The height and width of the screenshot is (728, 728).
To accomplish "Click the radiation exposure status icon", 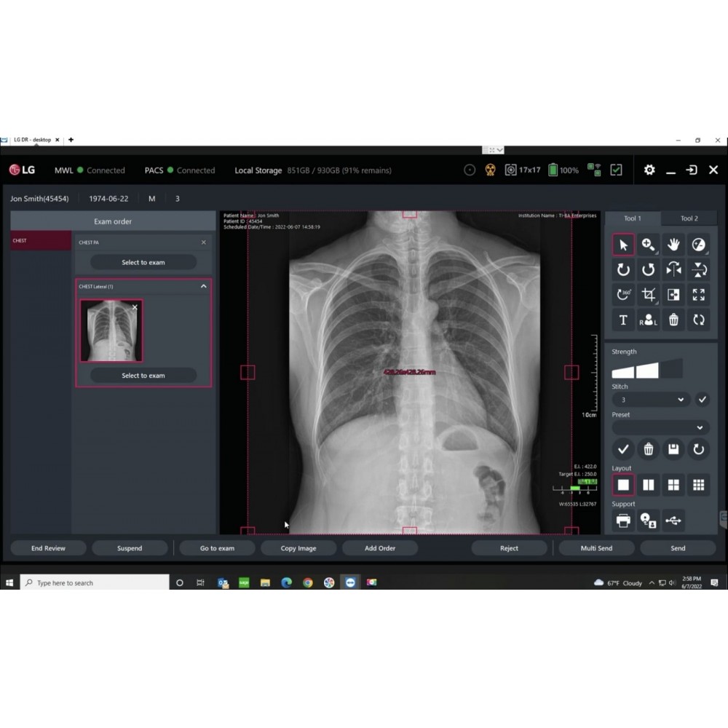I will (490, 170).
